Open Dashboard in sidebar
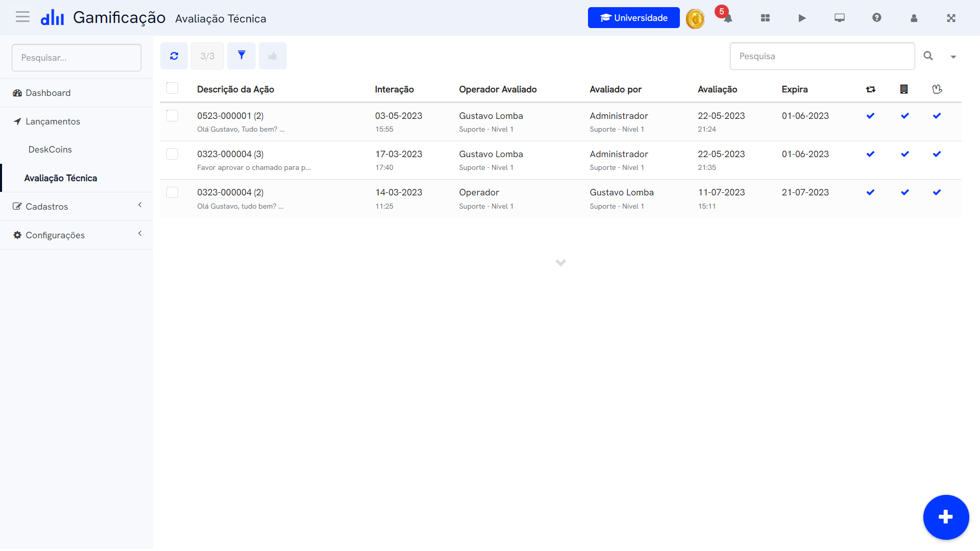This screenshot has height=551, width=980. click(x=77, y=93)
